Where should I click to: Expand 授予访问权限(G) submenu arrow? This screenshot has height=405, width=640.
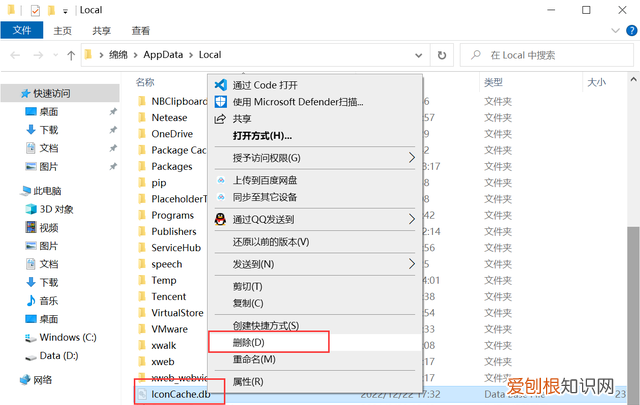pyautogui.click(x=412, y=158)
